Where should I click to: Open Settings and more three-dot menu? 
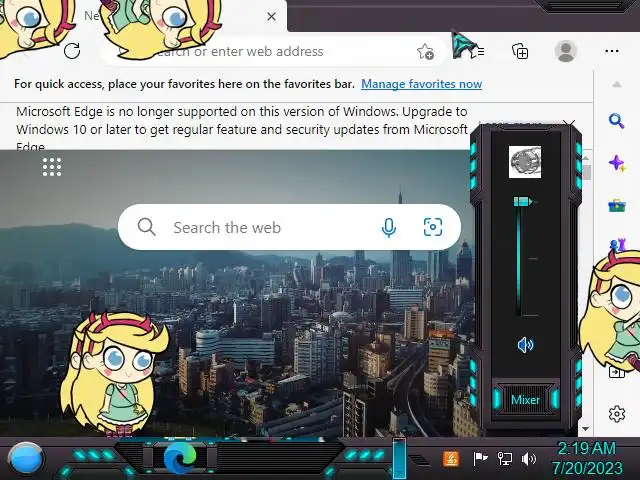click(x=612, y=51)
